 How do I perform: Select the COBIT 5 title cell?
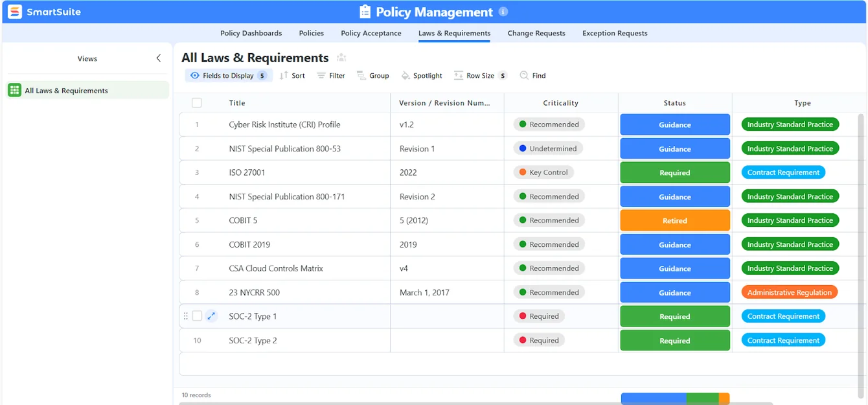tap(243, 220)
